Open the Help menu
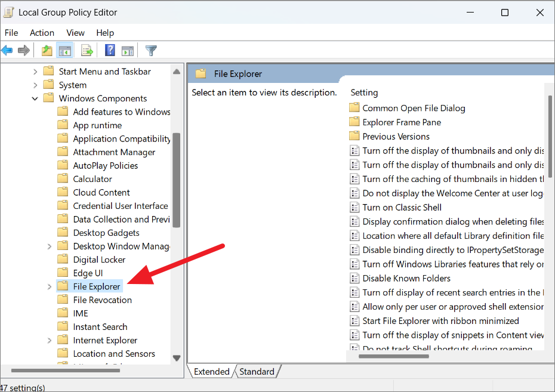The image size is (555, 392). [105, 33]
